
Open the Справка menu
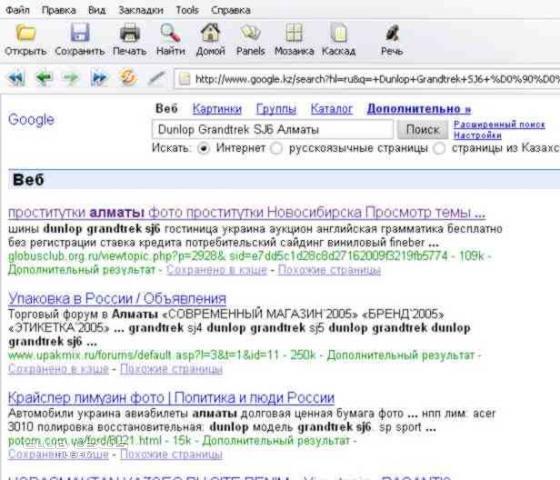click(230, 10)
